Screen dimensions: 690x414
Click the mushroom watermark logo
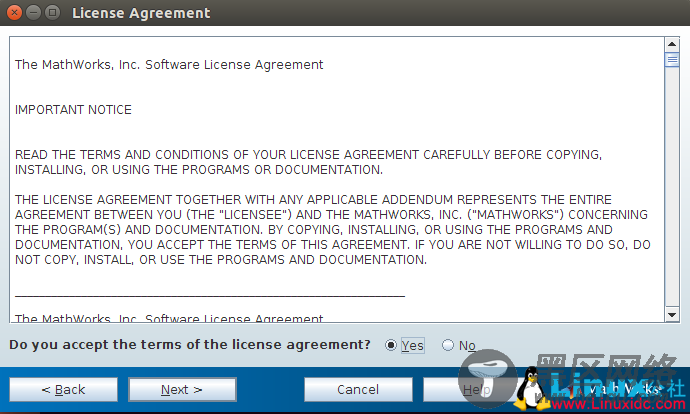pyautogui.click(x=488, y=378)
